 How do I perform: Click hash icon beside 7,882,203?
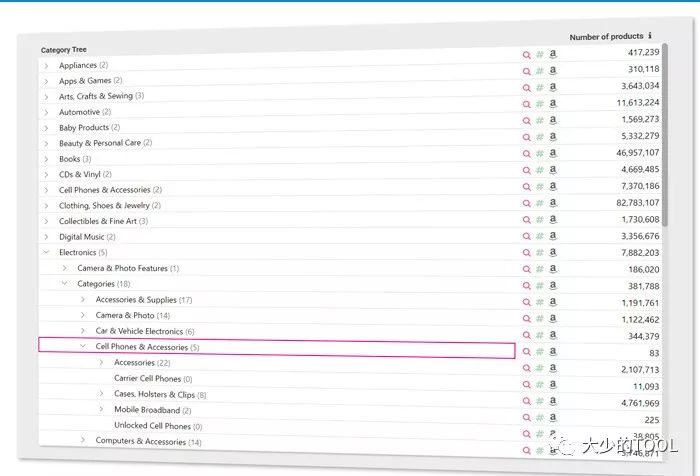coord(540,253)
